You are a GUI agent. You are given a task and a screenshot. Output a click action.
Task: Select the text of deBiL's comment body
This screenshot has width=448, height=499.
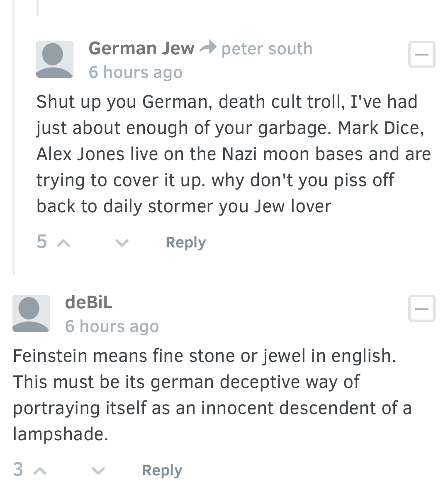tap(212, 395)
